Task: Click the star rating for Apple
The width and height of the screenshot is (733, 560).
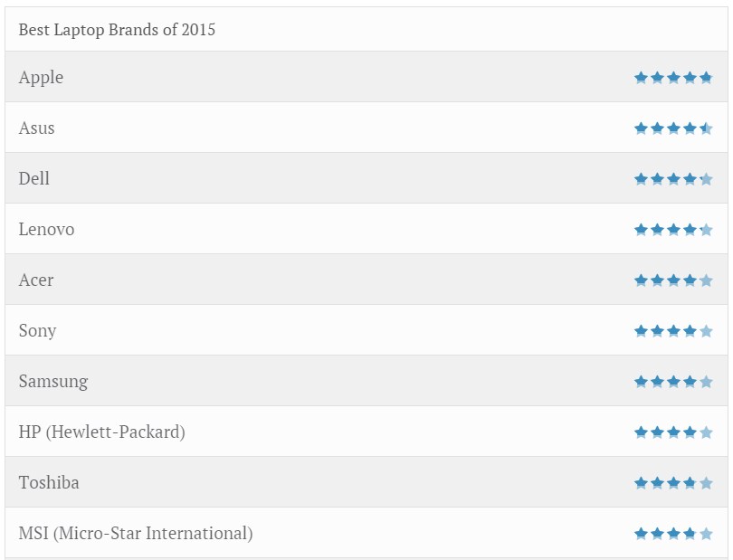Action: [673, 78]
